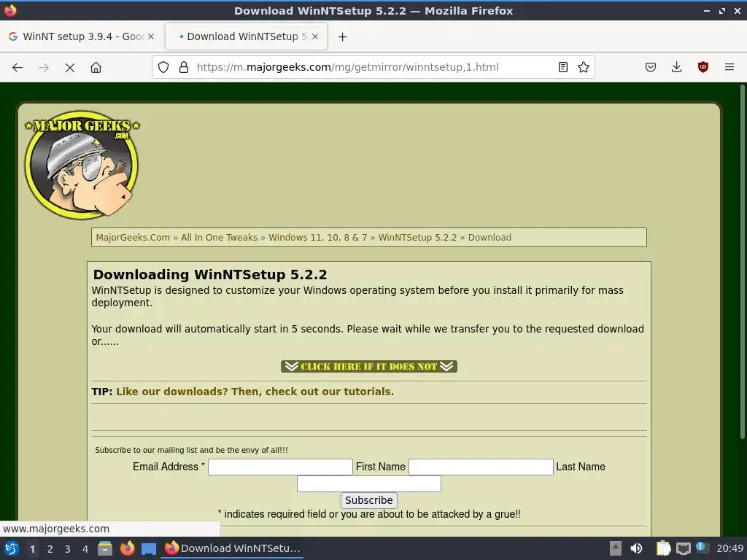This screenshot has width=747, height=560.
Task: Open tracking protection shield info
Action: coord(163,67)
